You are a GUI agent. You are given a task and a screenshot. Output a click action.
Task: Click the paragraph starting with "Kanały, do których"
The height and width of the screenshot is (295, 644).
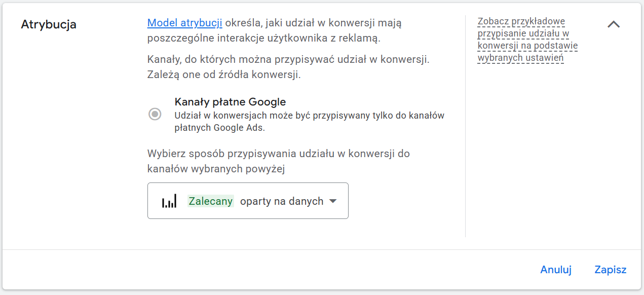(x=288, y=60)
